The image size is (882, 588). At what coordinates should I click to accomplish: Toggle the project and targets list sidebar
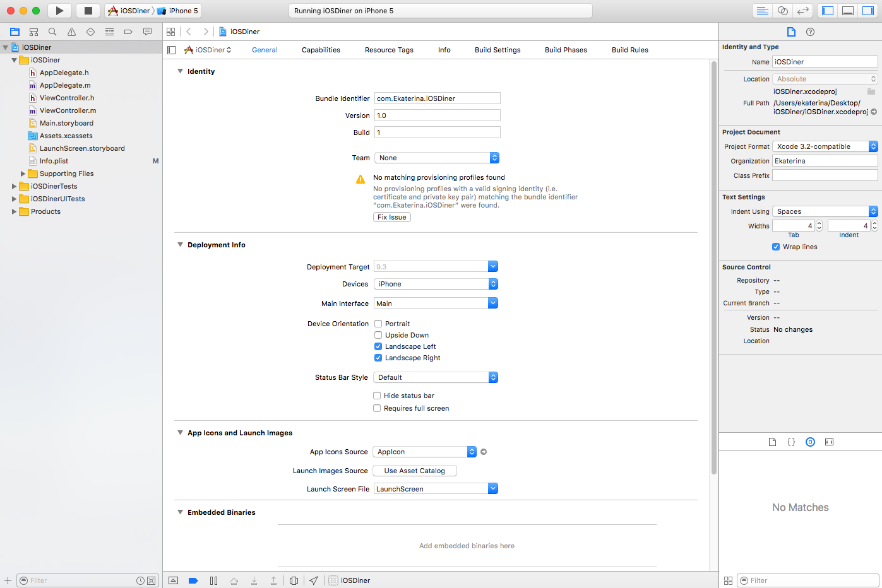(x=171, y=50)
